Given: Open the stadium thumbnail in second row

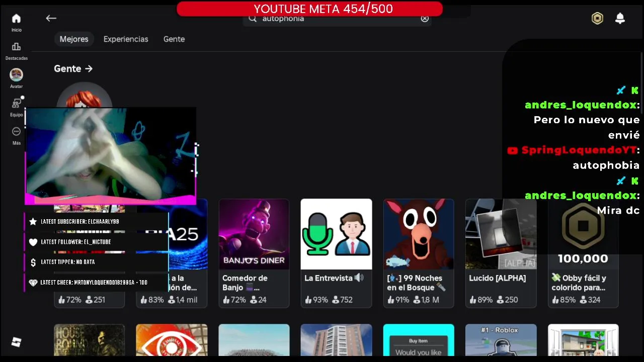Looking at the screenshot, I should tap(254, 340).
